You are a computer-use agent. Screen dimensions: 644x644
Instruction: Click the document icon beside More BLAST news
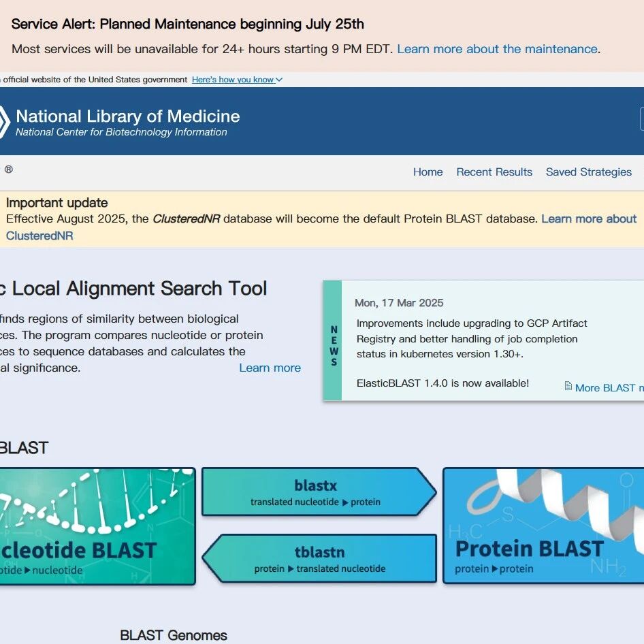coord(568,387)
